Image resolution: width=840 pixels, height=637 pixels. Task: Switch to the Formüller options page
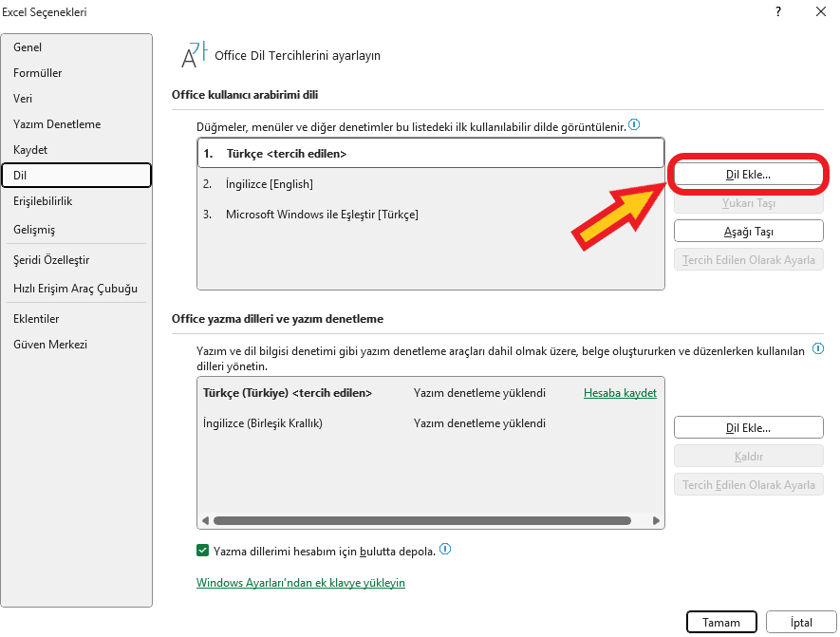pyautogui.click(x=38, y=73)
